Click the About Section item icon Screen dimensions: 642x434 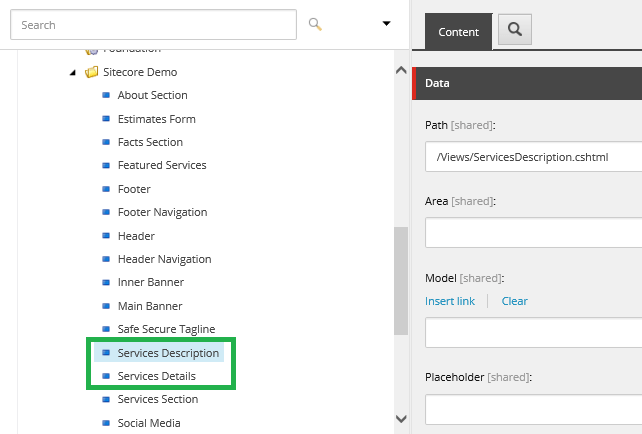106,96
